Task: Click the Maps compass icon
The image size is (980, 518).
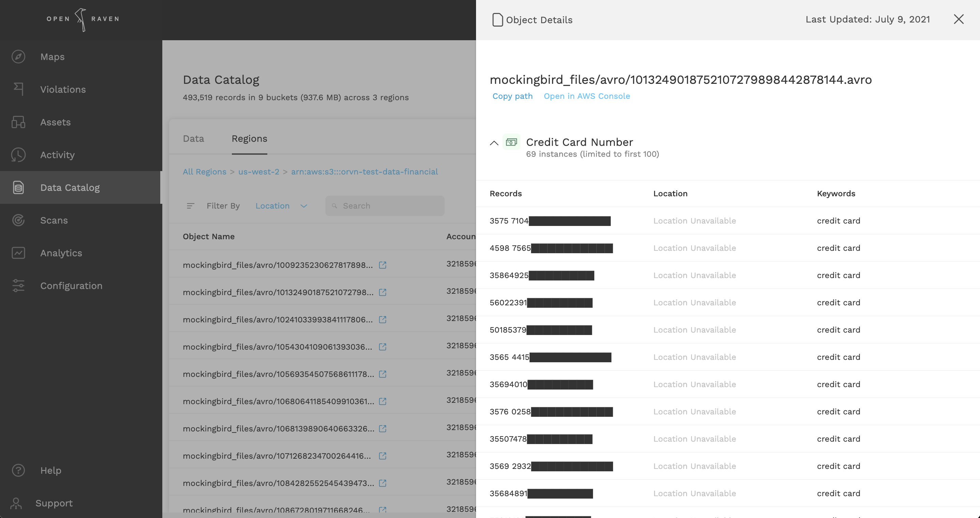Action: coord(18,57)
